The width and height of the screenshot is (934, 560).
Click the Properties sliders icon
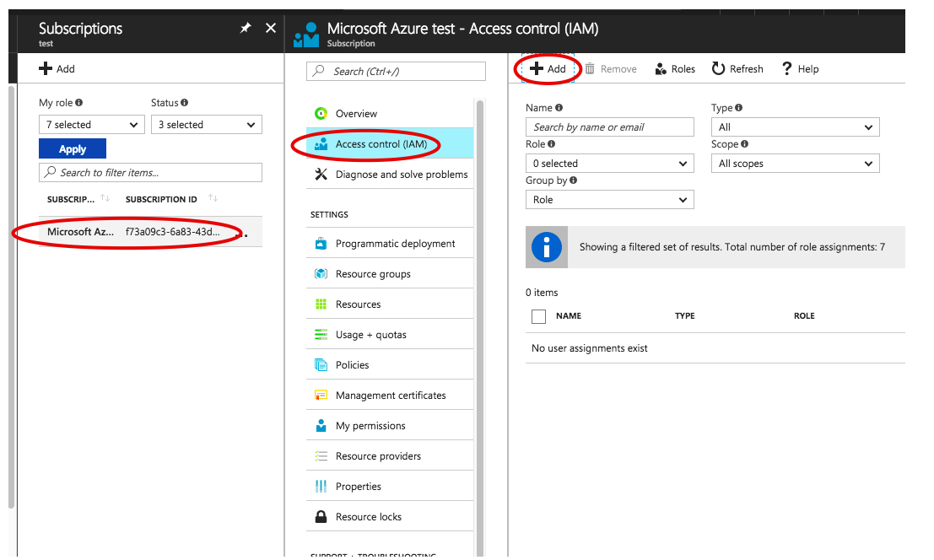click(x=321, y=487)
